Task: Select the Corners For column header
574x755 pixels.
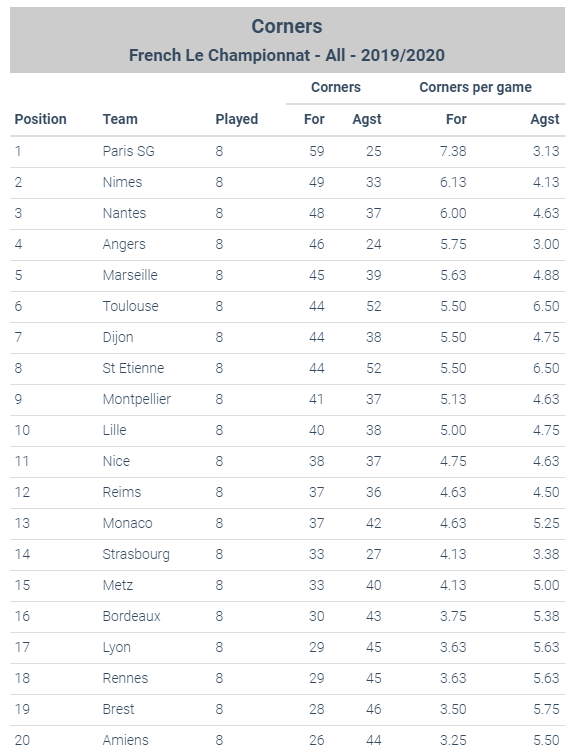Action: pos(314,119)
